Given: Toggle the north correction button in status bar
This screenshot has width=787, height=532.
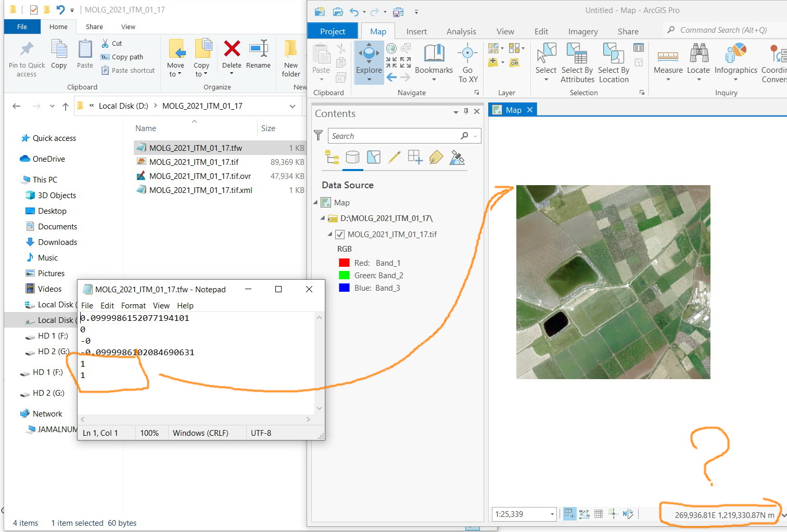Looking at the screenshot, I should point(628,514).
